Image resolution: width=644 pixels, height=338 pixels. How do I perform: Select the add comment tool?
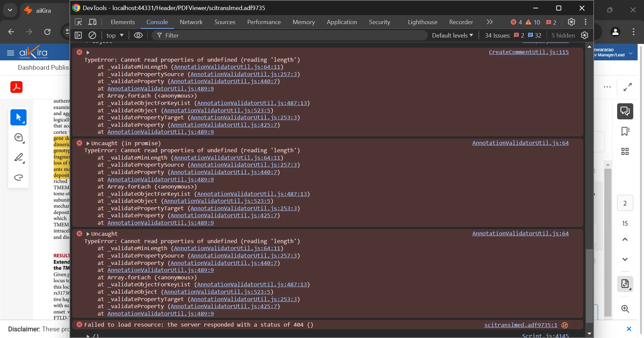tap(19, 138)
